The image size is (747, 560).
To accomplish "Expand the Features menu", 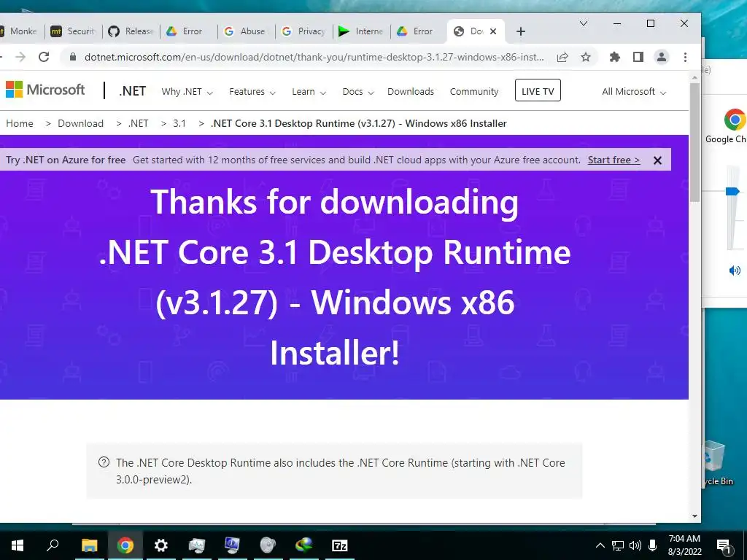I will (252, 91).
